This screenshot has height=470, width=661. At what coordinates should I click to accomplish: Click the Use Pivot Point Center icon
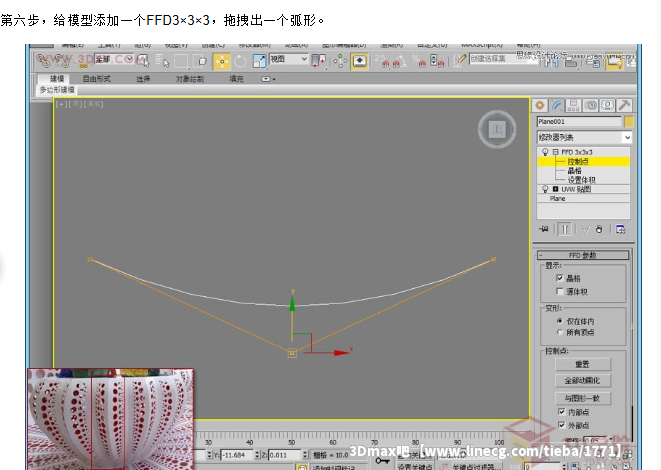coord(319,61)
